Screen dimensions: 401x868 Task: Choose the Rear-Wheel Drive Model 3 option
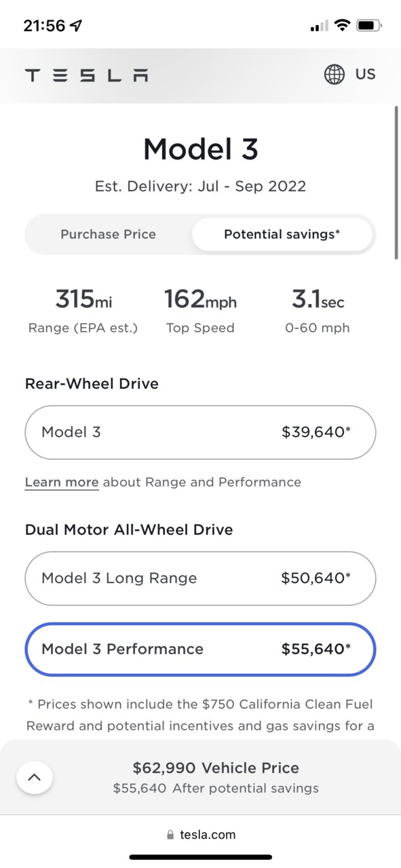[x=200, y=432]
